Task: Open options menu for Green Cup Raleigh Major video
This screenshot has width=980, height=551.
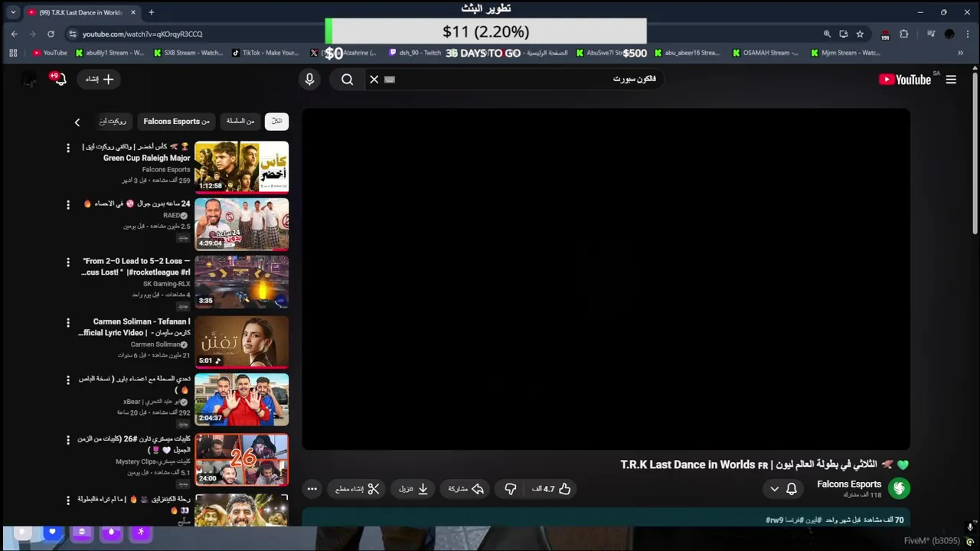Action: [x=68, y=148]
